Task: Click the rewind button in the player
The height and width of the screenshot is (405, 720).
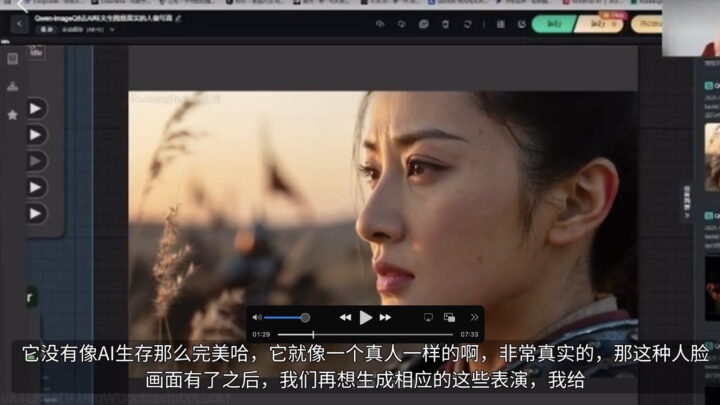Action: [x=345, y=317]
